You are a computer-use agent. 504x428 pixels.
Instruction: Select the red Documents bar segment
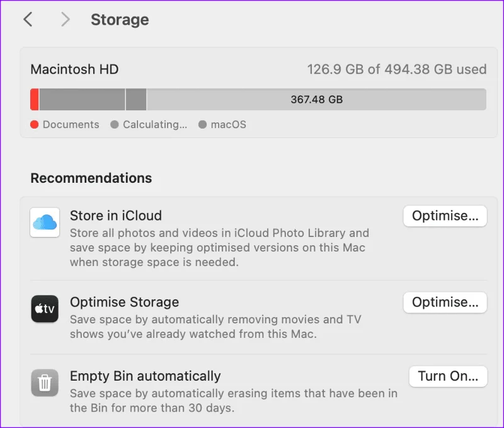[x=35, y=100]
